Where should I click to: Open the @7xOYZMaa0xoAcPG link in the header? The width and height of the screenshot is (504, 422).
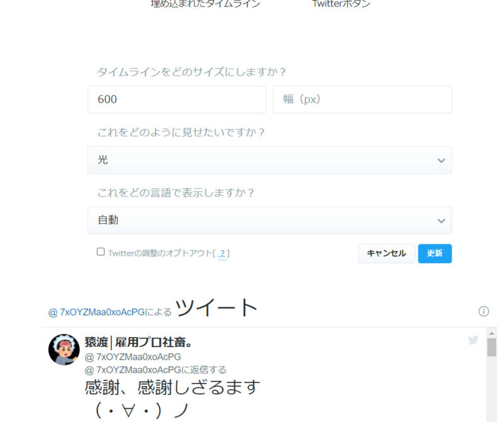96,312
